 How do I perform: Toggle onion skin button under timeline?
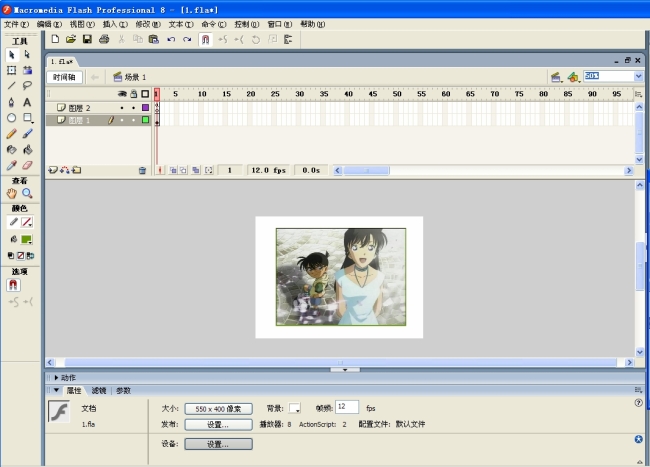173,170
